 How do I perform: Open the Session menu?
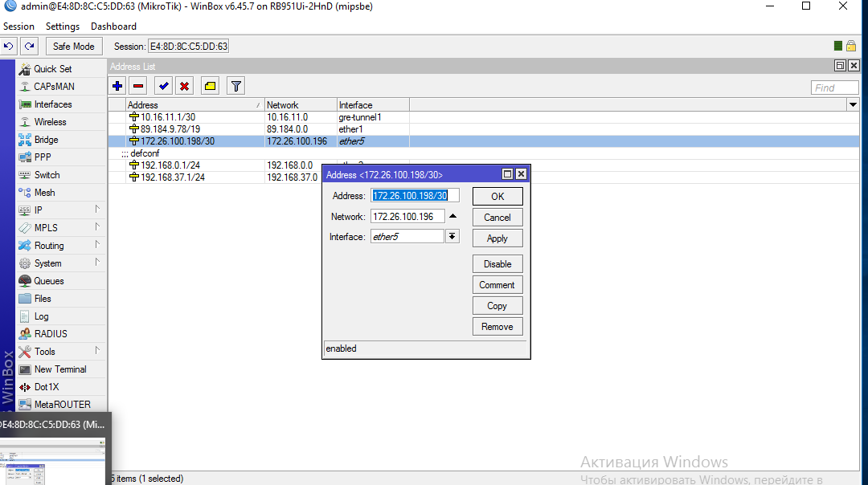pos(18,26)
